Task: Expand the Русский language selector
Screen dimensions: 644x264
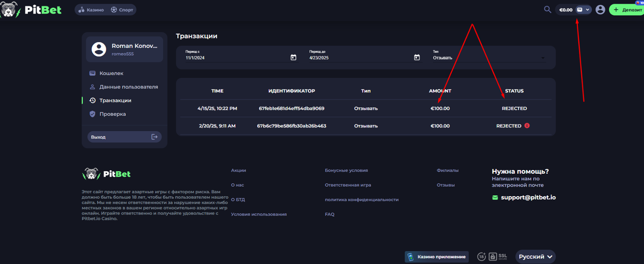Action: click(x=535, y=257)
